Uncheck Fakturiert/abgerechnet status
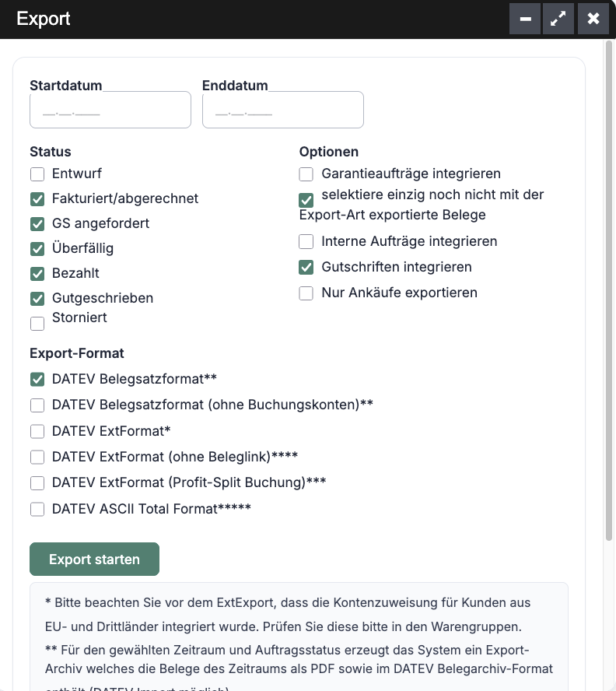Image resolution: width=616 pixels, height=691 pixels. (x=37, y=199)
